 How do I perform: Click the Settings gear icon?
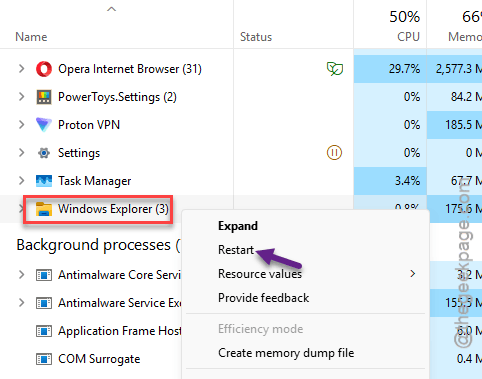44,153
